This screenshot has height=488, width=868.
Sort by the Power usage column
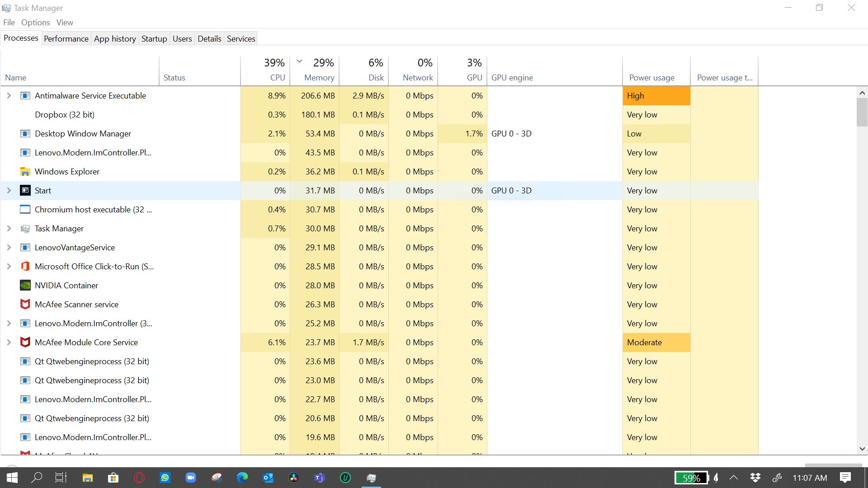tap(651, 77)
